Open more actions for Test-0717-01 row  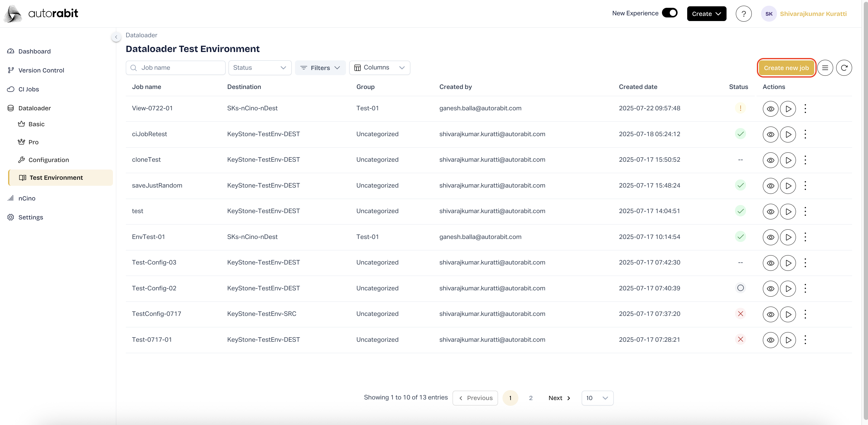[805, 340]
